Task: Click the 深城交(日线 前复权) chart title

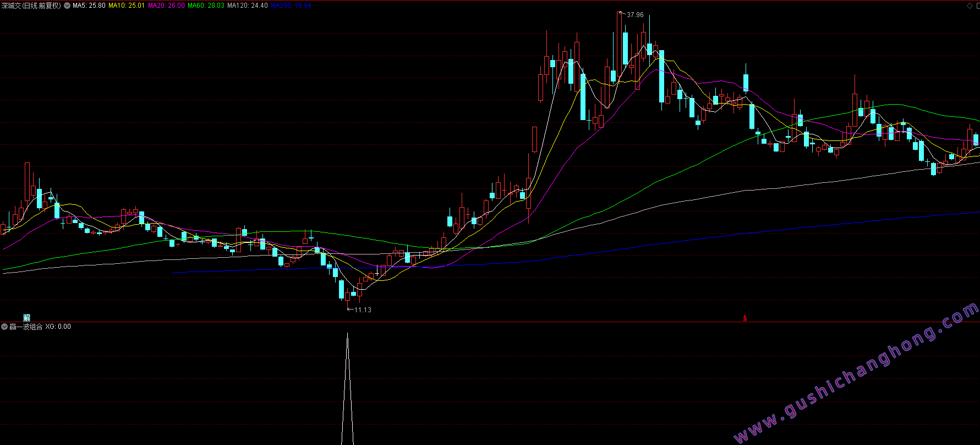Action: pyautogui.click(x=31, y=6)
